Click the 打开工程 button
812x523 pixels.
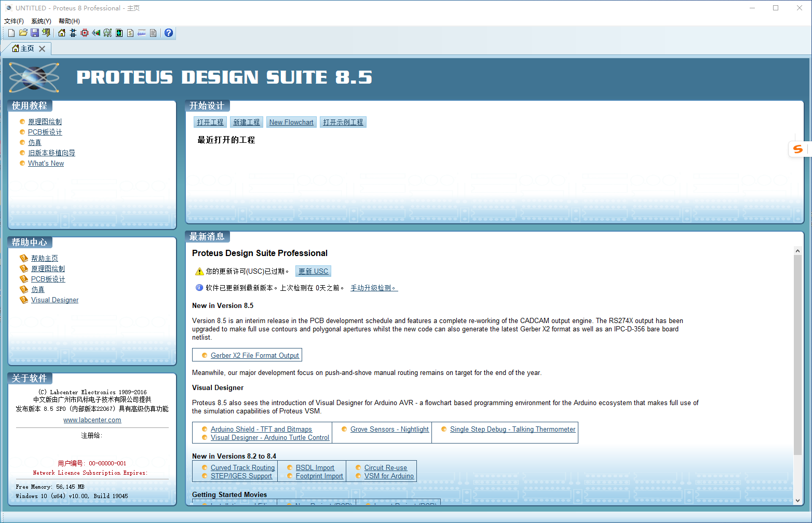pos(210,122)
